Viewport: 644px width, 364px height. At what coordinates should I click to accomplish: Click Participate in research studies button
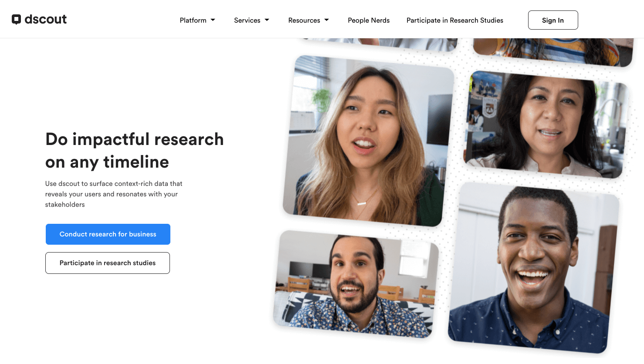(x=107, y=263)
